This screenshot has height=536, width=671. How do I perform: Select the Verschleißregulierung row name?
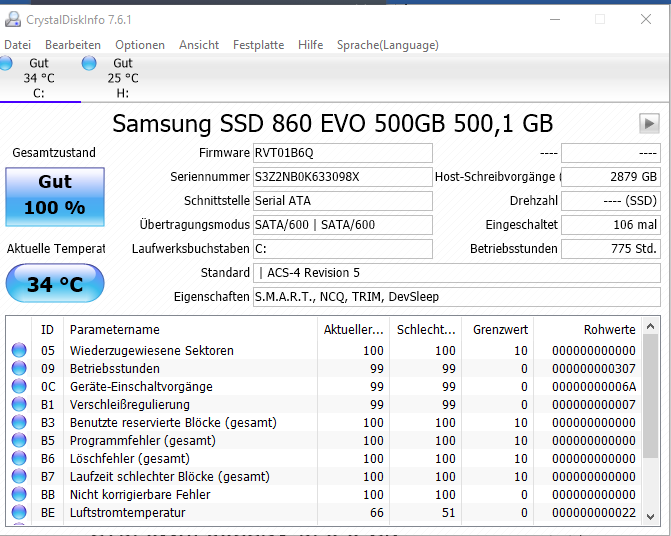click(x=130, y=404)
